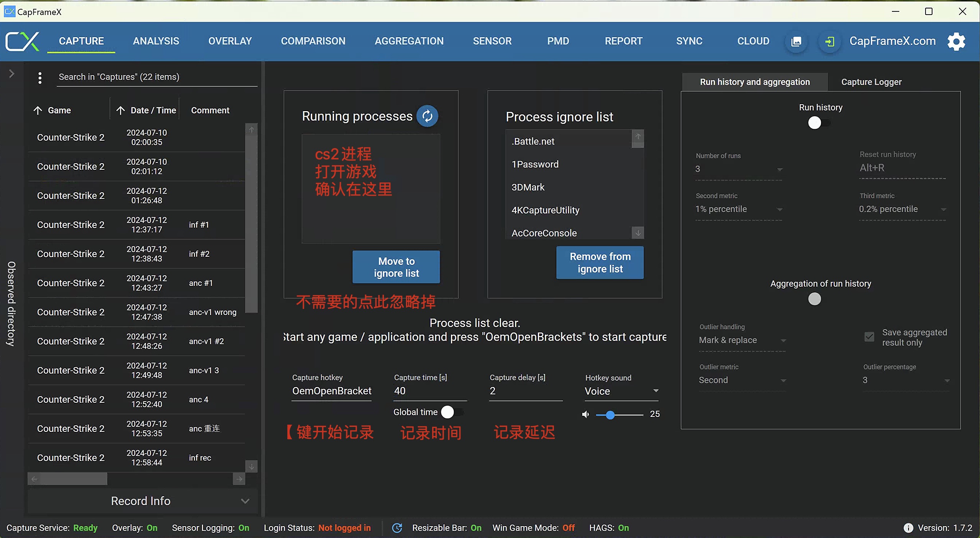Click Move to ignore list button

pyautogui.click(x=396, y=267)
